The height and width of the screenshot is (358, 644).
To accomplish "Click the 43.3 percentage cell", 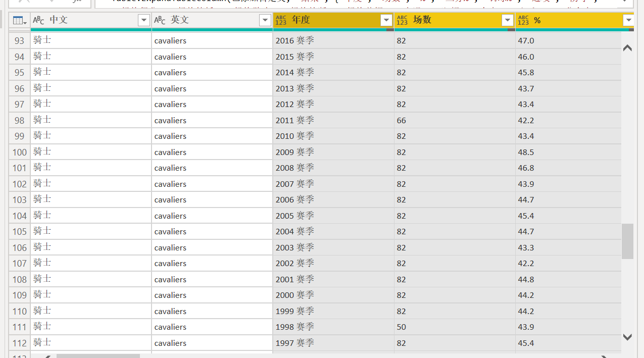I will click(x=568, y=248).
